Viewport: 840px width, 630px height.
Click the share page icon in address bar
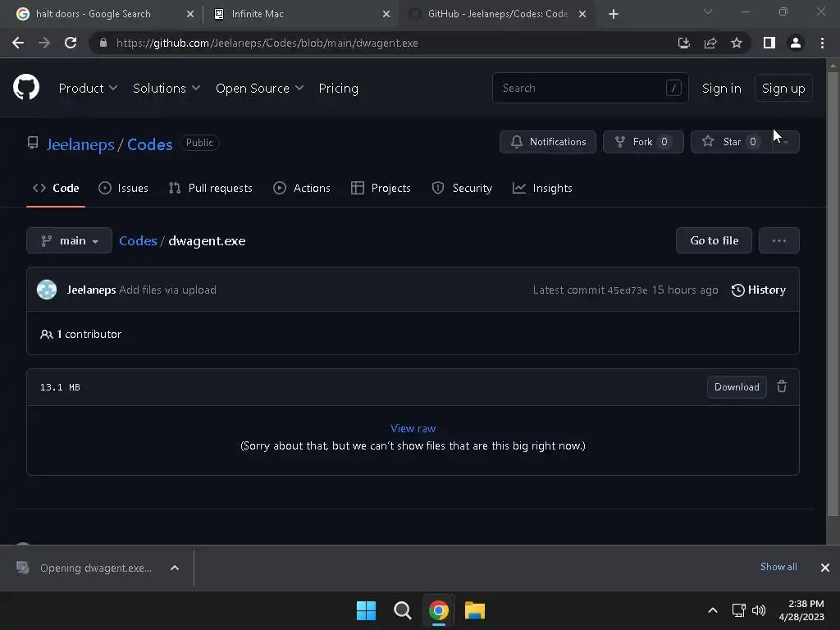pos(710,43)
